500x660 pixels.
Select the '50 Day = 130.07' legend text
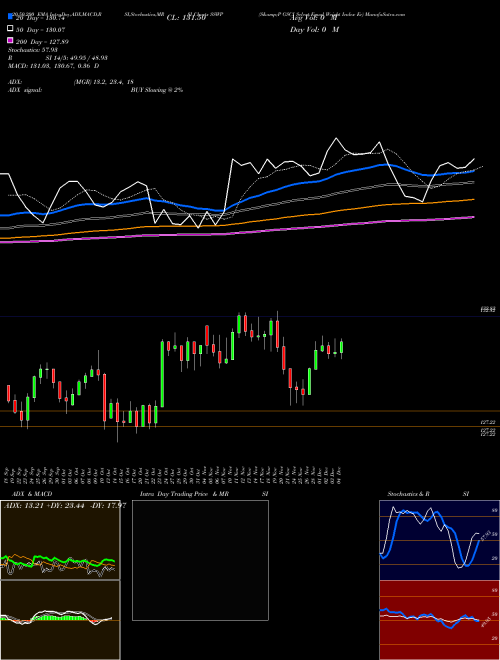point(41,30)
